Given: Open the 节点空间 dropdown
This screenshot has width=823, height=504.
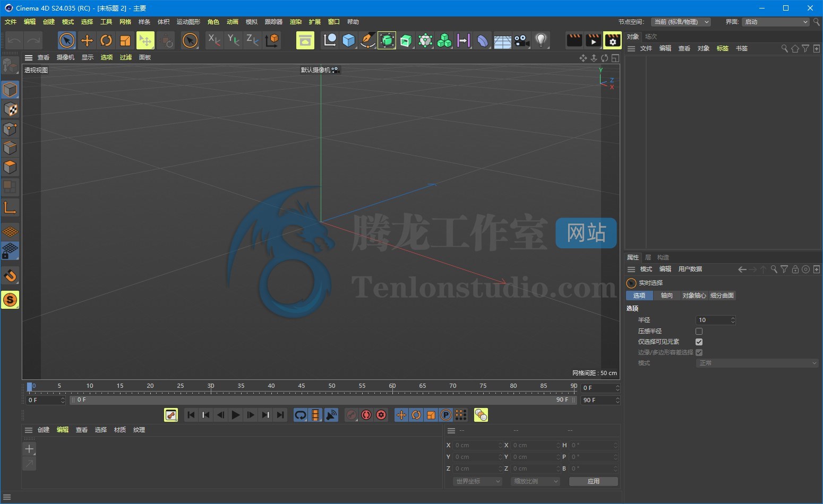Looking at the screenshot, I should [681, 22].
